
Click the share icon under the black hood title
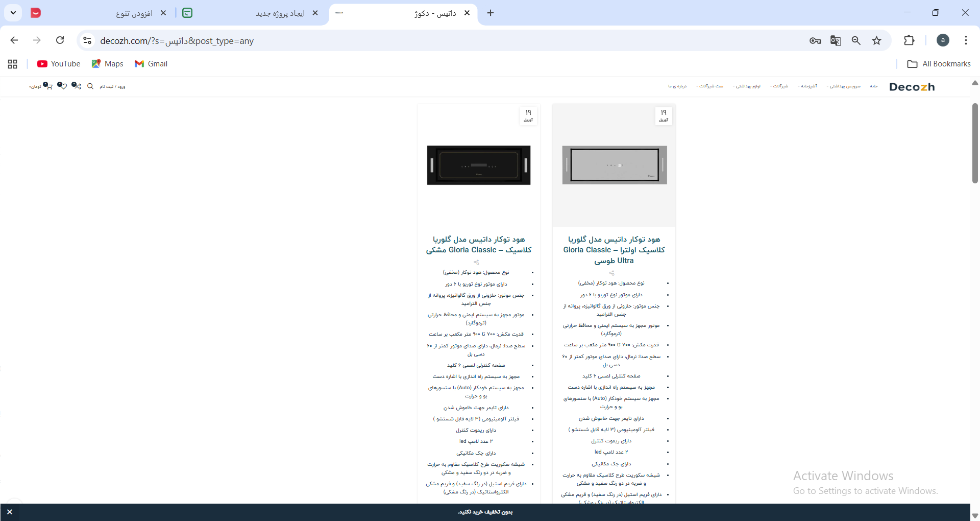point(476,263)
